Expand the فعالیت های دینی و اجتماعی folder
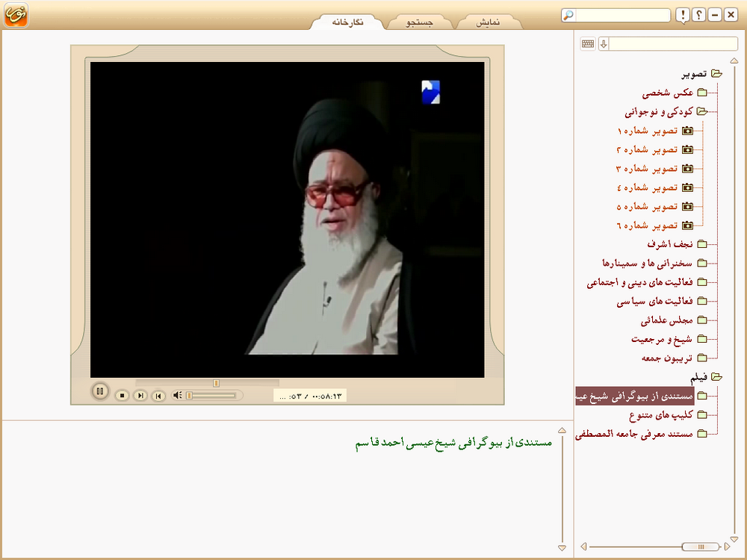747x560 pixels. 702,282
